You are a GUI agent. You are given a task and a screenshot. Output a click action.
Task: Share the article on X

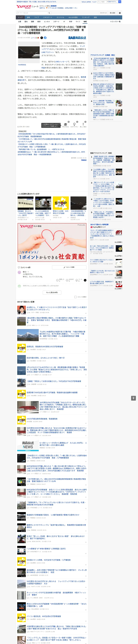tap(42, 38)
